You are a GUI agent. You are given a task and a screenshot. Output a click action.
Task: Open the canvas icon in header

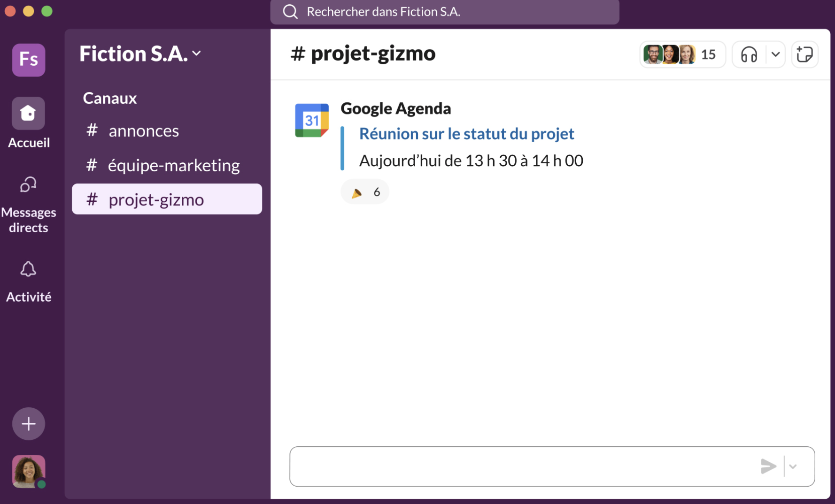click(805, 54)
